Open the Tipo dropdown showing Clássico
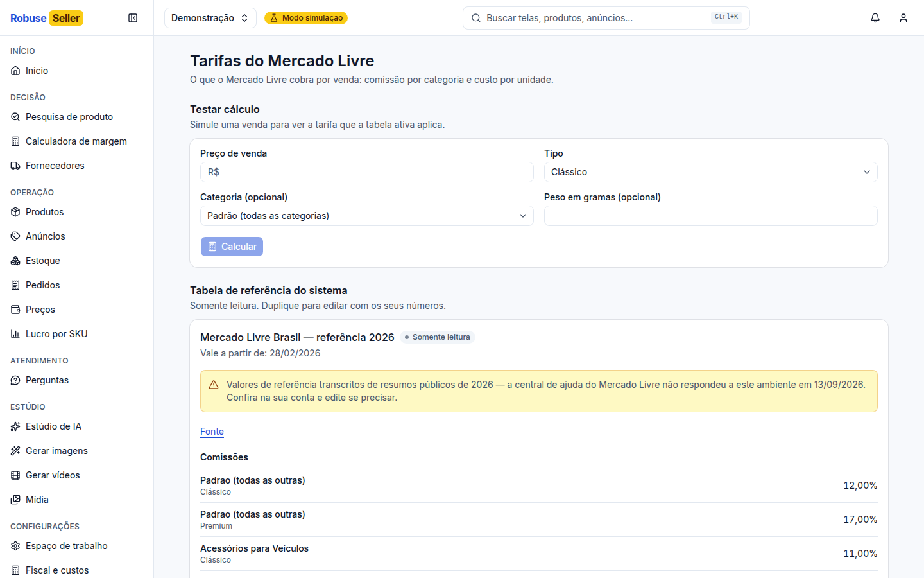 point(711,172)
